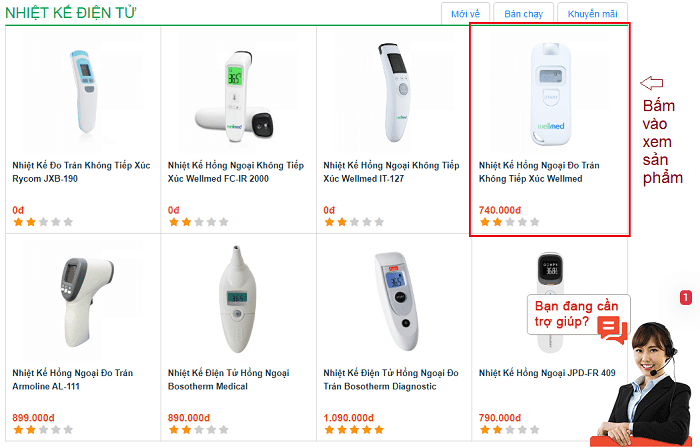Open the Wellmed IT-127 product link
The height and width of the screenshot is (448, 700).
(391, 172)
